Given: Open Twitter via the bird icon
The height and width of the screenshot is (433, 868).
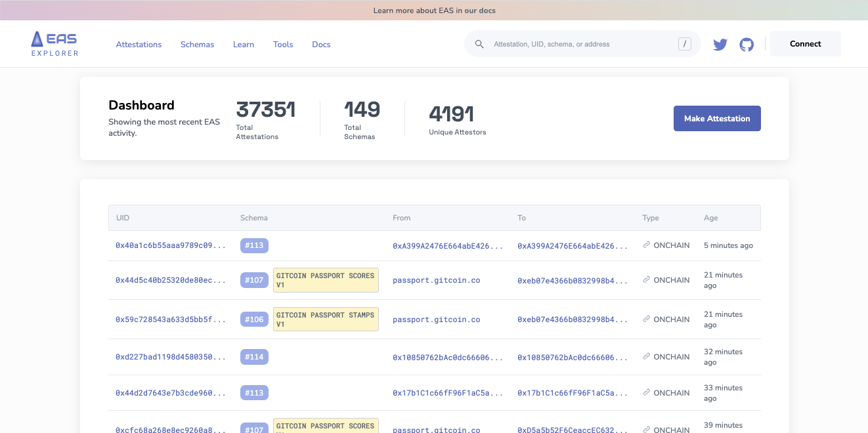Looking at the screenshot, I should pyautogui.click(x=720, y=44).
